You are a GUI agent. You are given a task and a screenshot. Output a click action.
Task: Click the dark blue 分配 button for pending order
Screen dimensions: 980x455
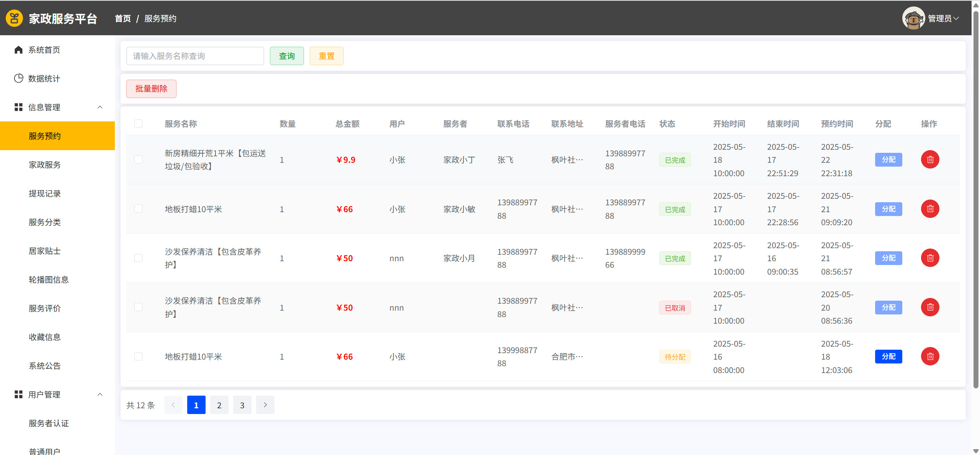888,357
